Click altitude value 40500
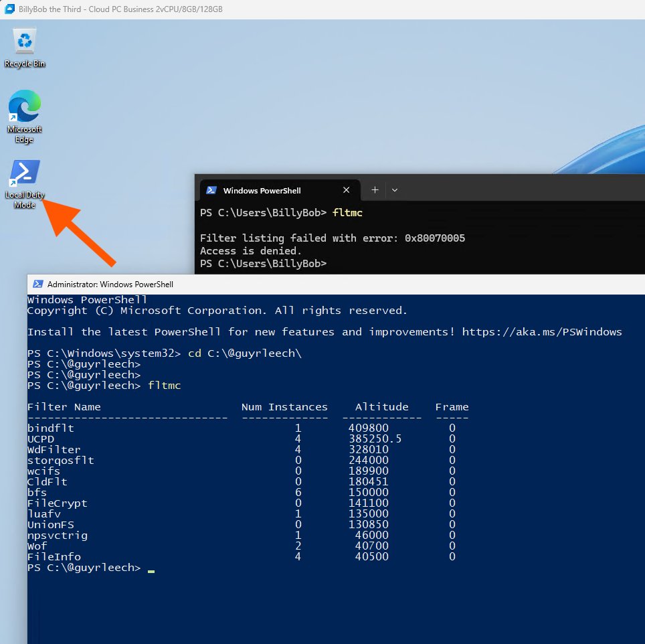 372,556
